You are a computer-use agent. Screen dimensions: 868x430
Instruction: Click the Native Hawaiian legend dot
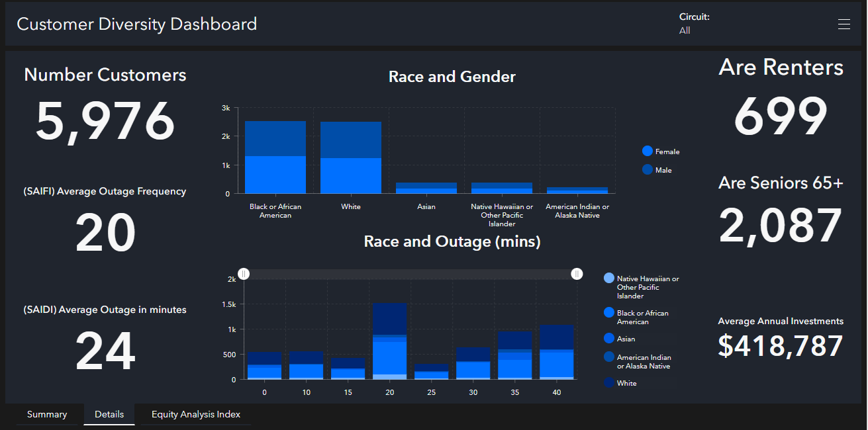608,279
